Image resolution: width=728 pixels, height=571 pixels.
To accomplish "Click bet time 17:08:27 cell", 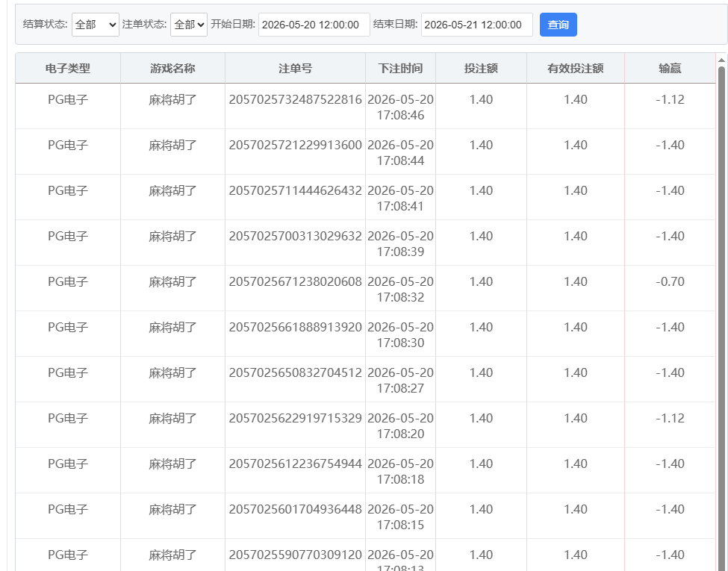I will tap(400, 380).
